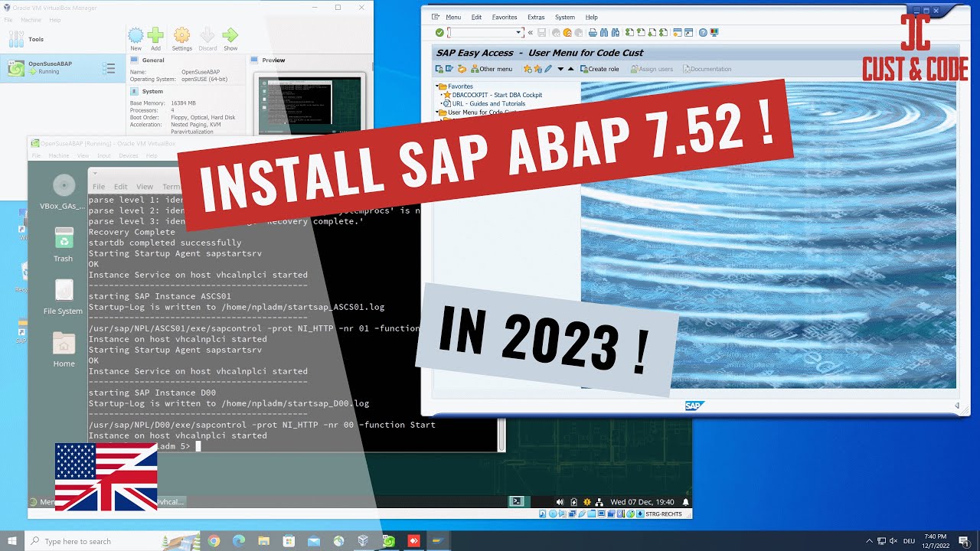This screenshot has width=980, height=551.
Task: Click the SAP Find binoculars icon
Action: coord(604,32)
